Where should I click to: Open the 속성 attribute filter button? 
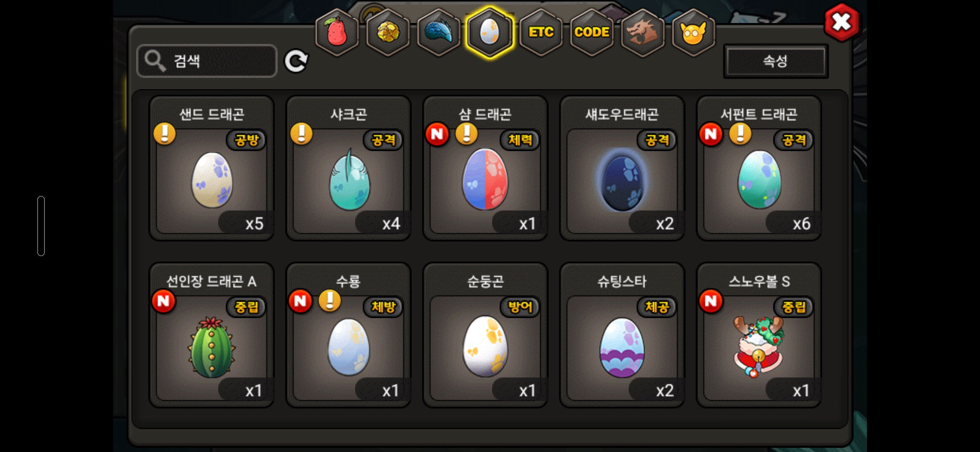point(776,61)
